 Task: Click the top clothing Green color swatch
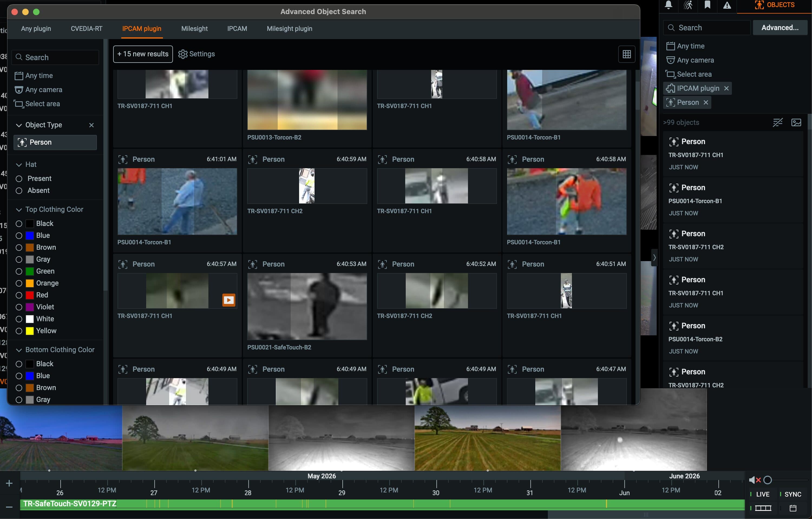click(x=30, y=271)
